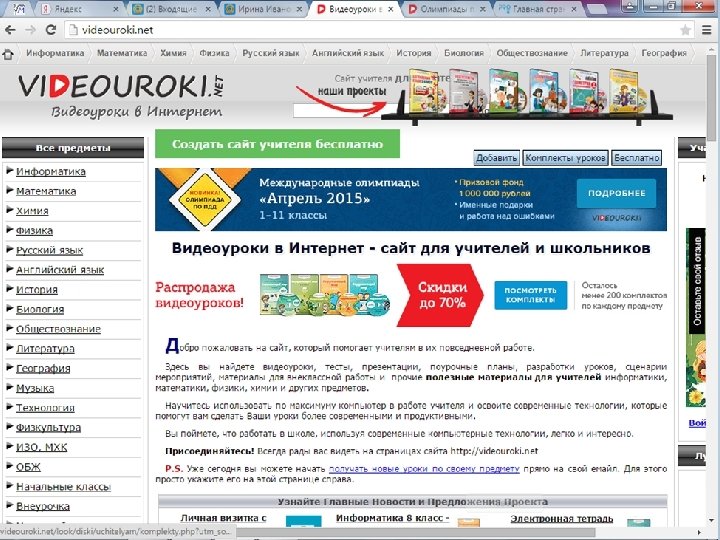Click the Все предметы sidebar header
Image resolution: width=720 pixels, height=540 pixels.
[x=73, y=148]
